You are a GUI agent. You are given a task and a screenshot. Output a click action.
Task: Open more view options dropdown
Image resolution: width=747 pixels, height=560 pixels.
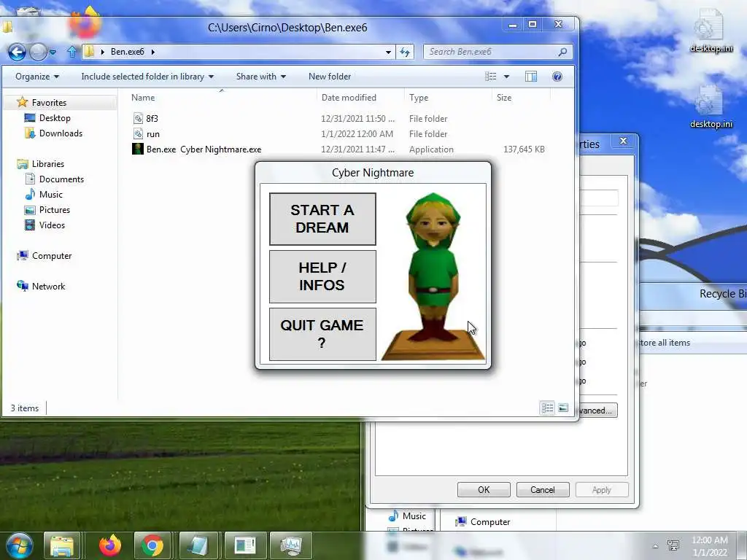pyautogui.click(x=506, y=76)
